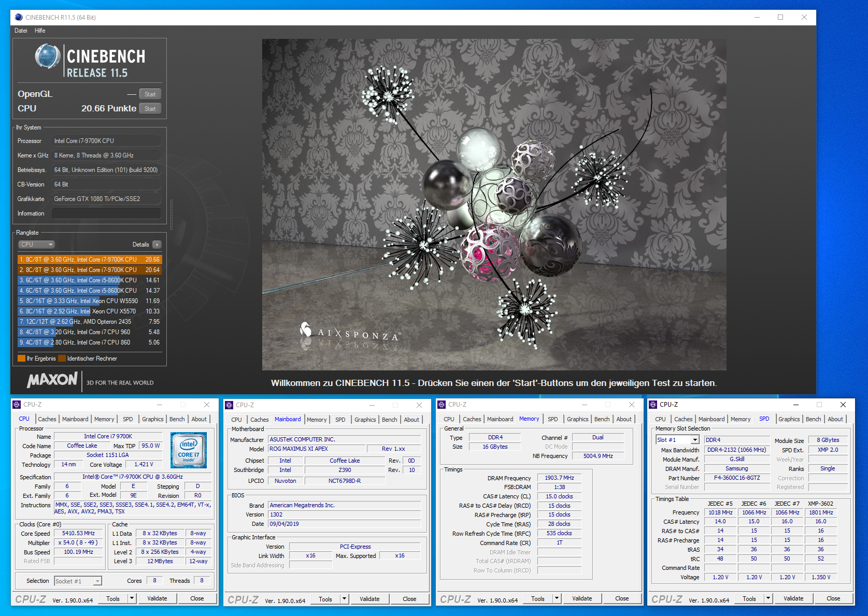The width and height of the screenshot is (868, 616).
Task: Click the panel splitter handle beside Ihr System
Action: pos(171,214)
